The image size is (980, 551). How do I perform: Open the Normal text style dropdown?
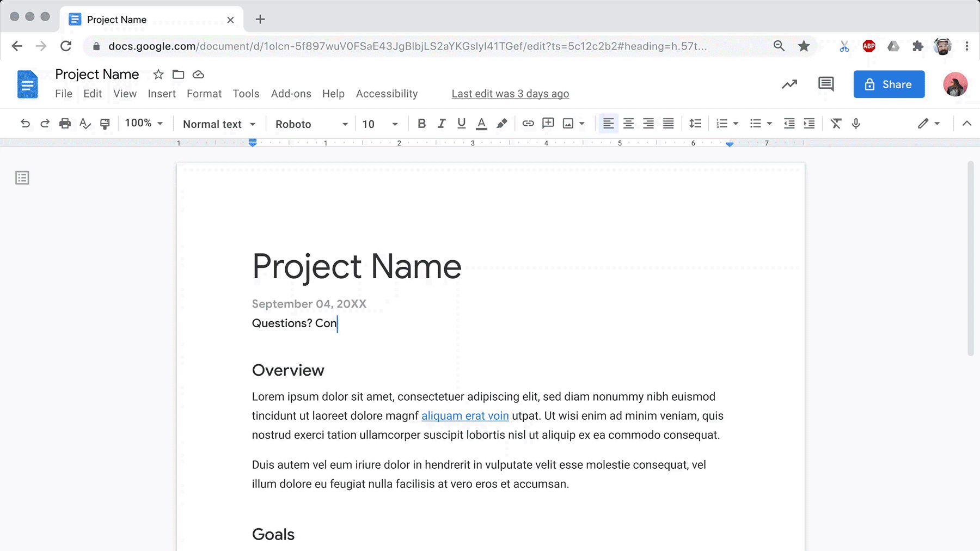pyautogui.click(x=219, y=124)
